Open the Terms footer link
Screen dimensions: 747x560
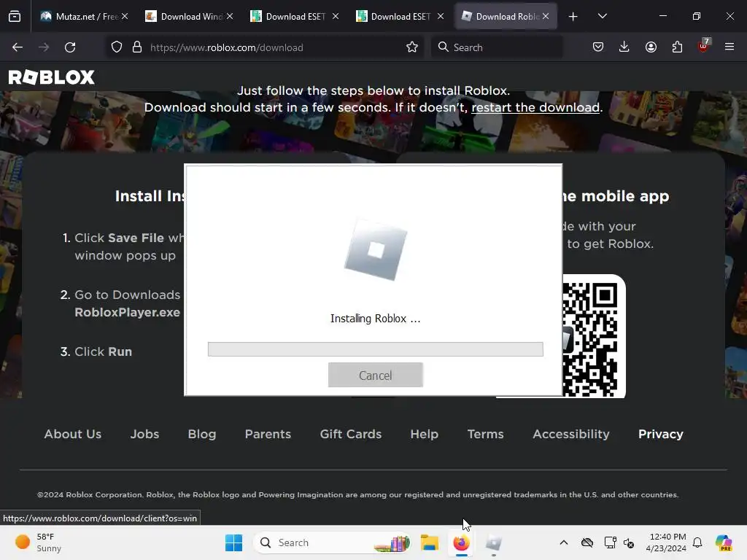pyautogui.click(x=485, y=435)
